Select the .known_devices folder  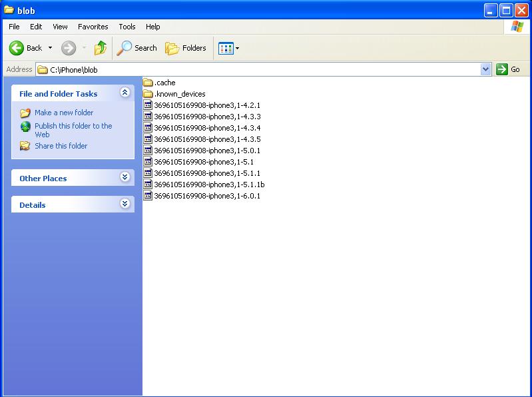pyautogui.click(x=180, y=94)
